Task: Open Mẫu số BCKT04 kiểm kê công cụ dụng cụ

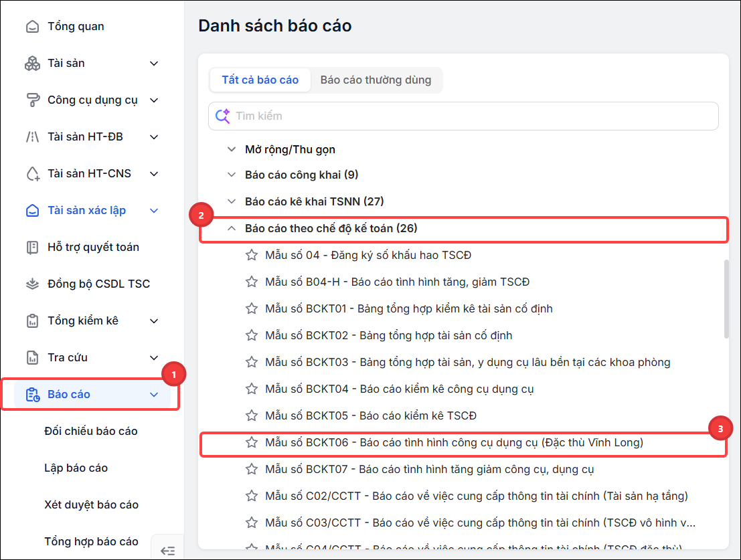Action: 400,389
